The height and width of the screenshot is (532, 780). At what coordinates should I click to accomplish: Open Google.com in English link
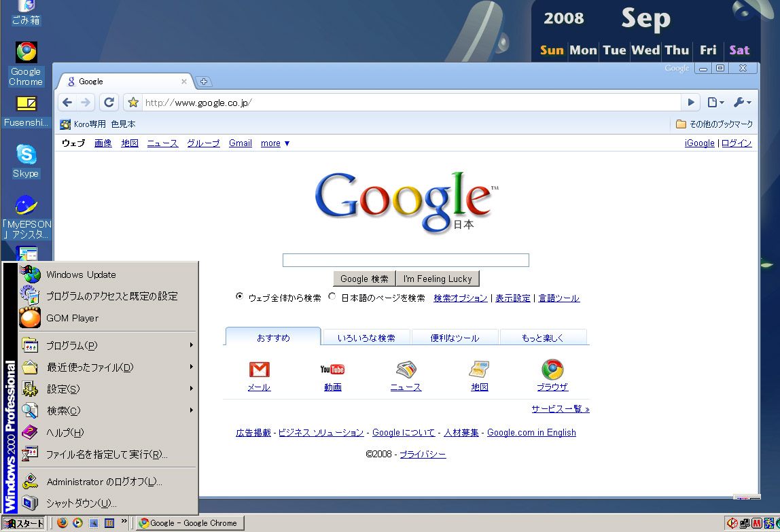(531, 433)
